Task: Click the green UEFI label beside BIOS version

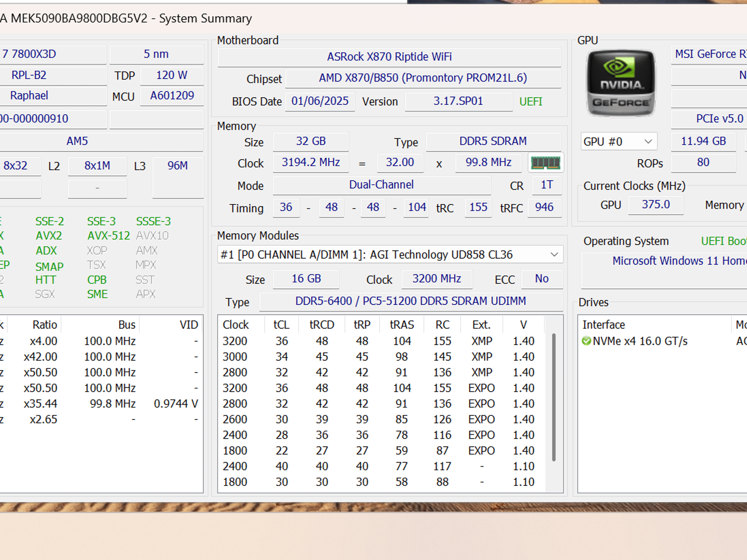Action: [531, 101]
